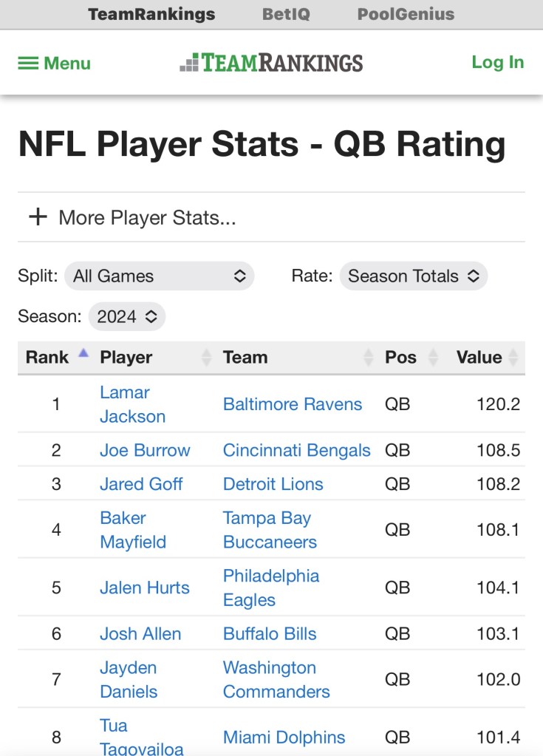The image size is (543, 756).
Task: Switch to the PoolGenius tab
Action: click(x=406, y=14)
